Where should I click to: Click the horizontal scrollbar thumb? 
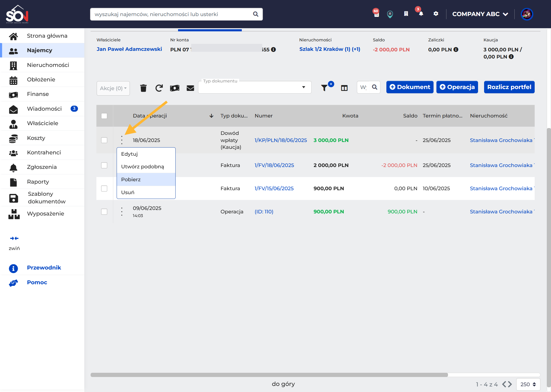click(269, 375)
